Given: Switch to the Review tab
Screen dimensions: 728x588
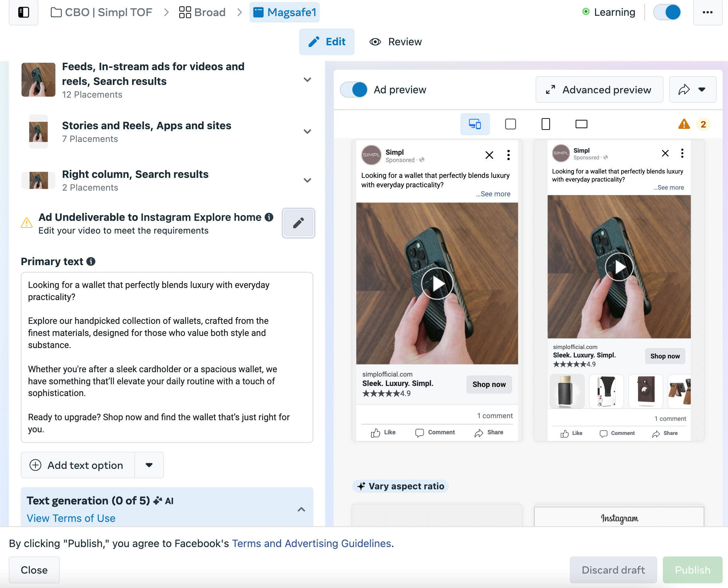Looking at the screenshot, I should 396,42.
